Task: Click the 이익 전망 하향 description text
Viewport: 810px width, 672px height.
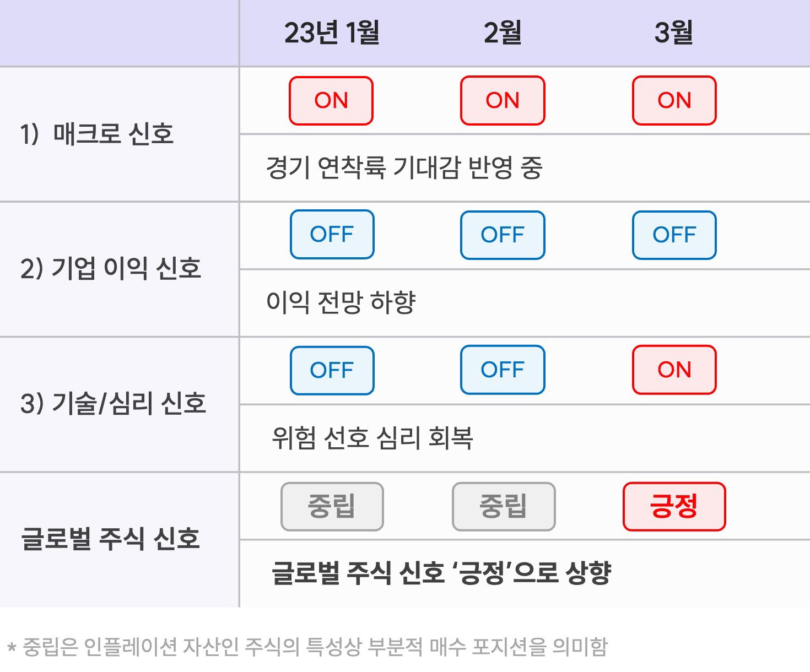Action: coord(341,302)
